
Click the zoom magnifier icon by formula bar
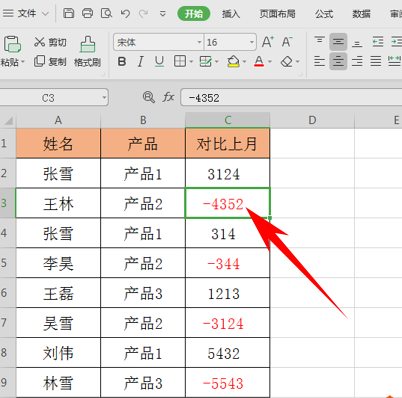[149, 97]
